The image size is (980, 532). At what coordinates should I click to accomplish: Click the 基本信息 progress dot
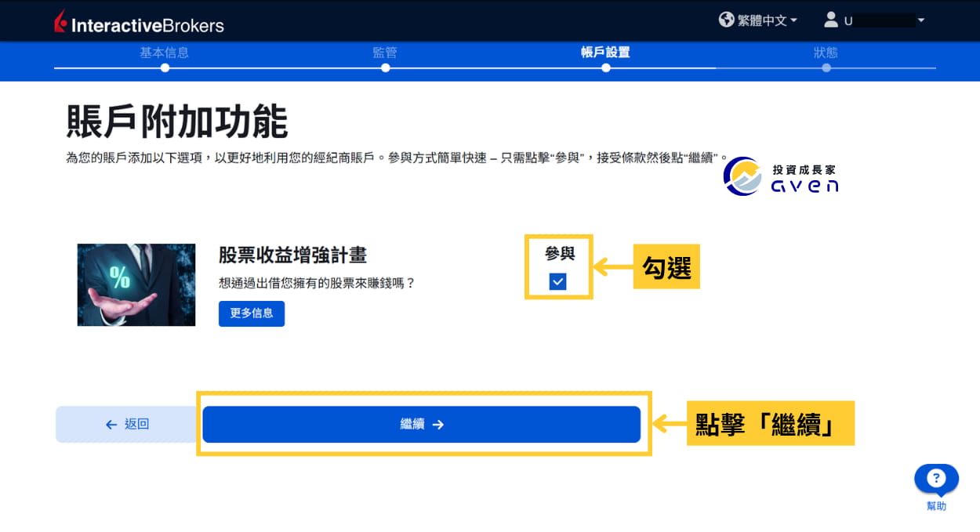[165, 68]
